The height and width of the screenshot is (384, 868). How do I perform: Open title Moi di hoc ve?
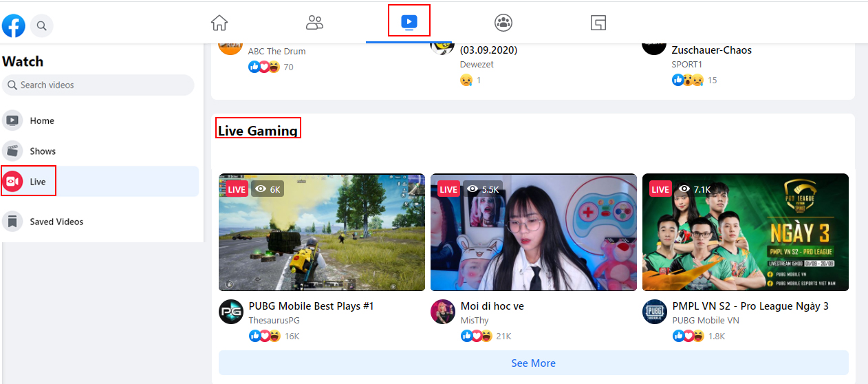(x=492, y=306)
